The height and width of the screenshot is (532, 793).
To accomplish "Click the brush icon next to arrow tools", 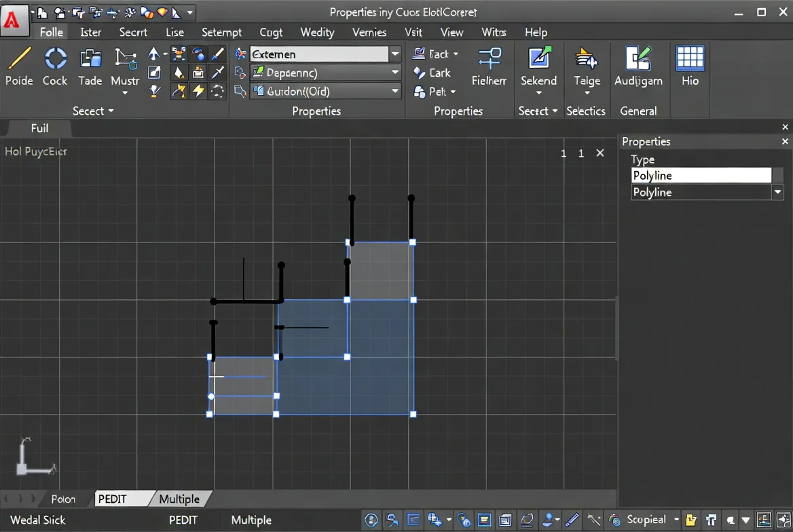I will point(217,54).
